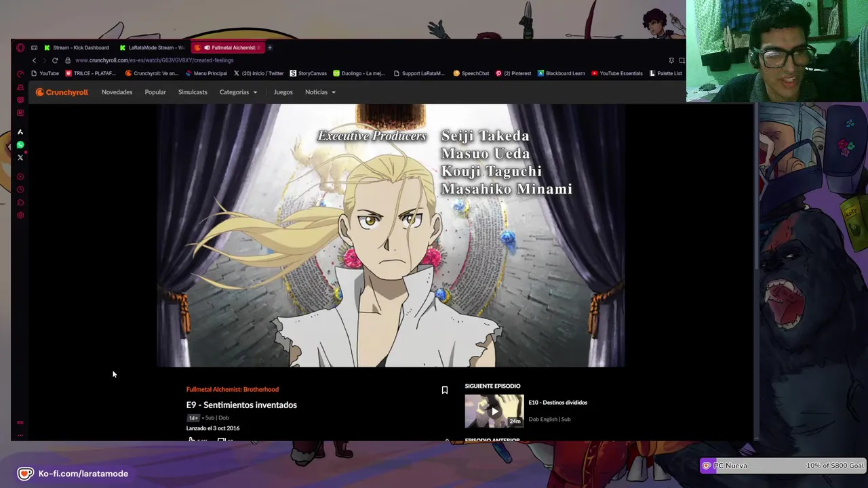Click the pin icon at toolbar right
868x488 pixels.
coord(671,60)
